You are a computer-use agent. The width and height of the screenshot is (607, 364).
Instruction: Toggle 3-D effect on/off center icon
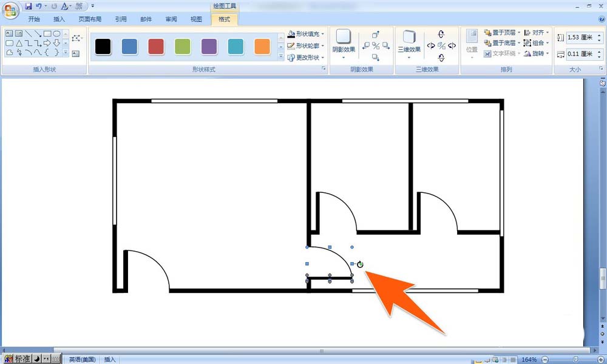[x=441, y=45]
